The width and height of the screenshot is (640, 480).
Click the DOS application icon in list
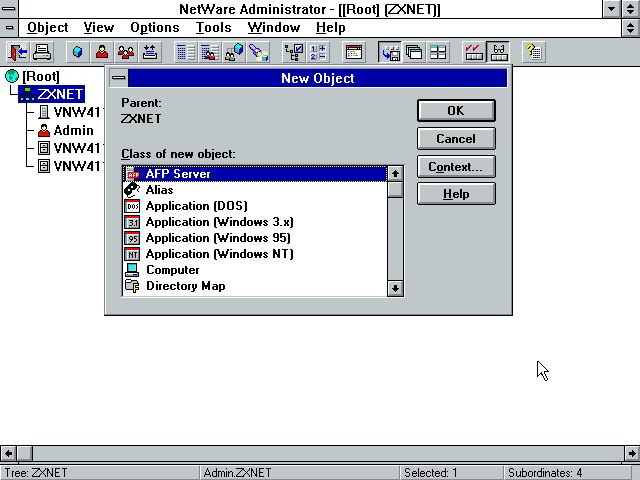click(132, 206)
